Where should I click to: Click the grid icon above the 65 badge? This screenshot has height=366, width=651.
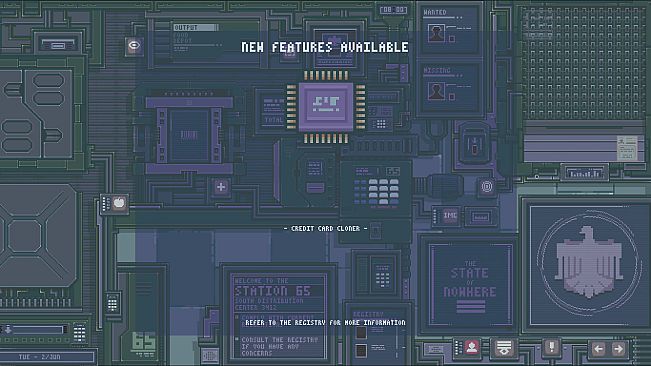coord(113,303)
